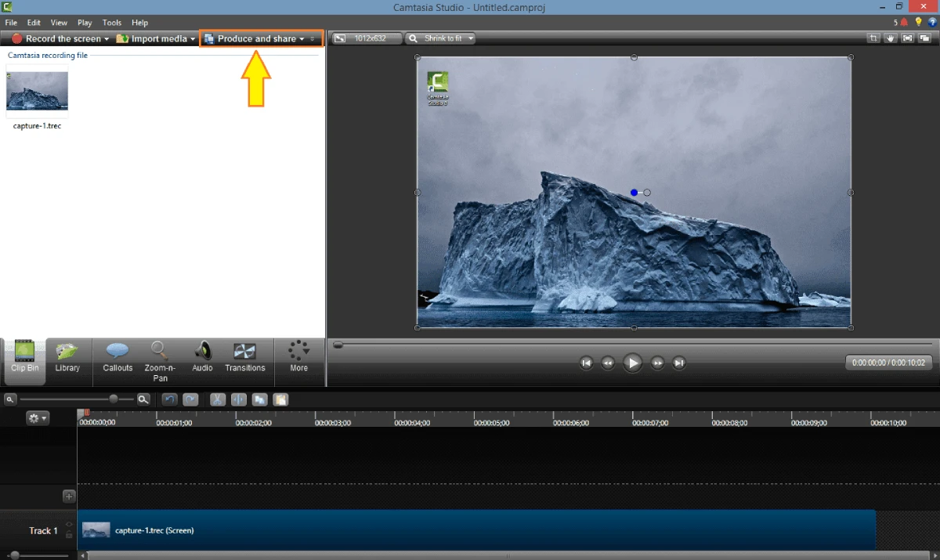This screenshot has width=940, height=560.
Task: Click the Import media button
Action: 152,38
